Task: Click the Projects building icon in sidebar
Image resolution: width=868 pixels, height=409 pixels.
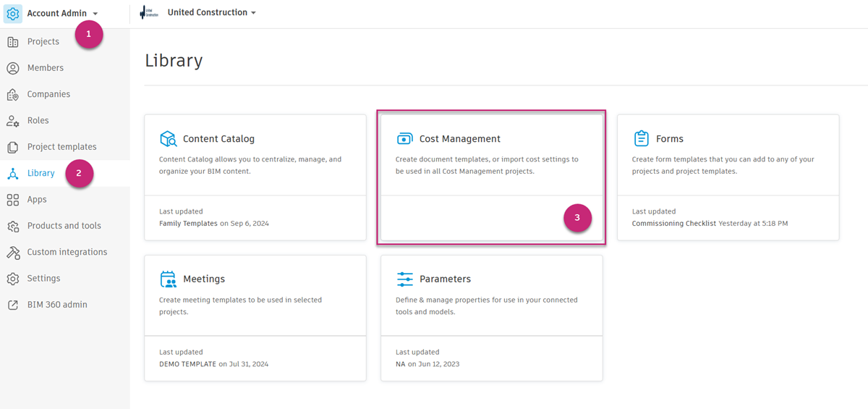Action: 13,42
